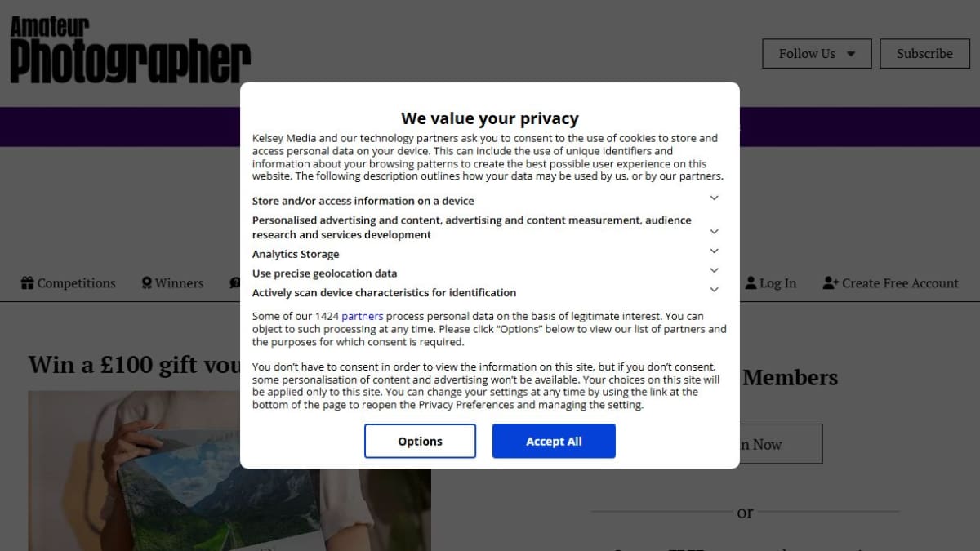This screenshot has width=980, height=551.
Task: Click the Options button
Action: click(x=420, y=441)
